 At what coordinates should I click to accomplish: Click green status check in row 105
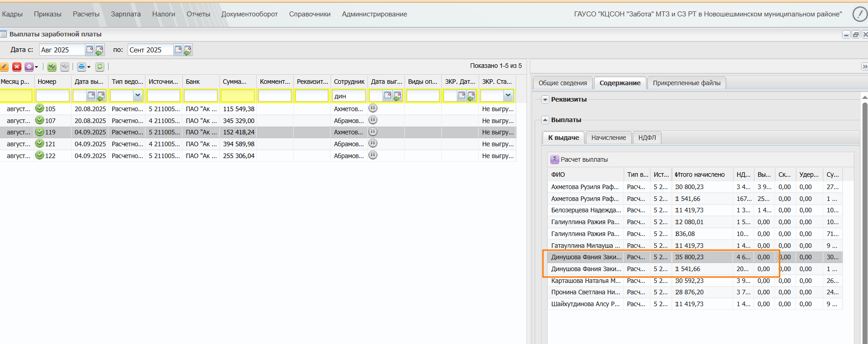point(40,108)
